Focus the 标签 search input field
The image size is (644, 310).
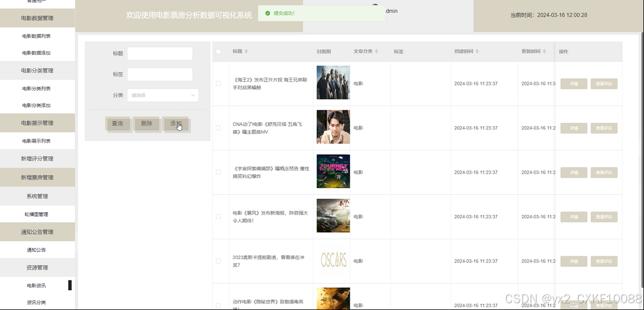pos(160,75)
